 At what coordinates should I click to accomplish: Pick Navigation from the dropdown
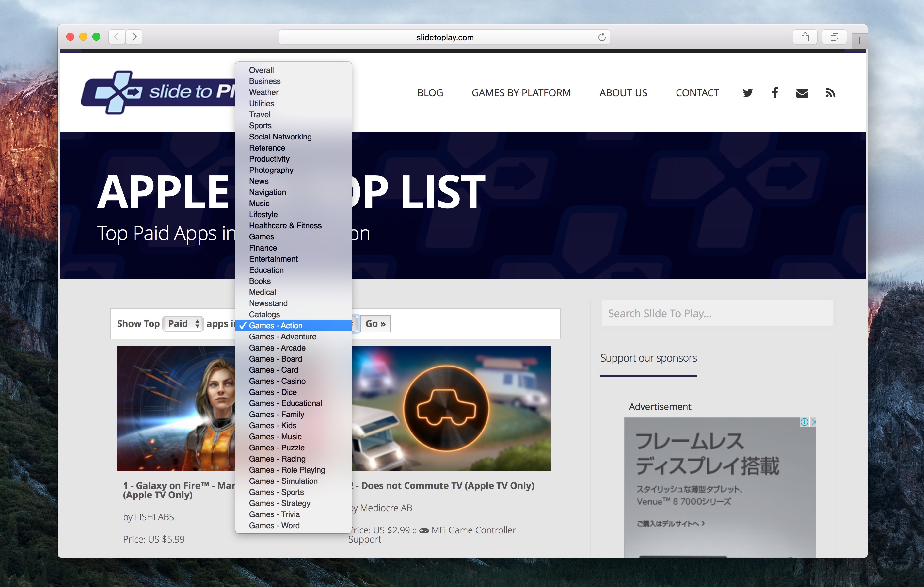pyautogui.click(x=294, y=192)
